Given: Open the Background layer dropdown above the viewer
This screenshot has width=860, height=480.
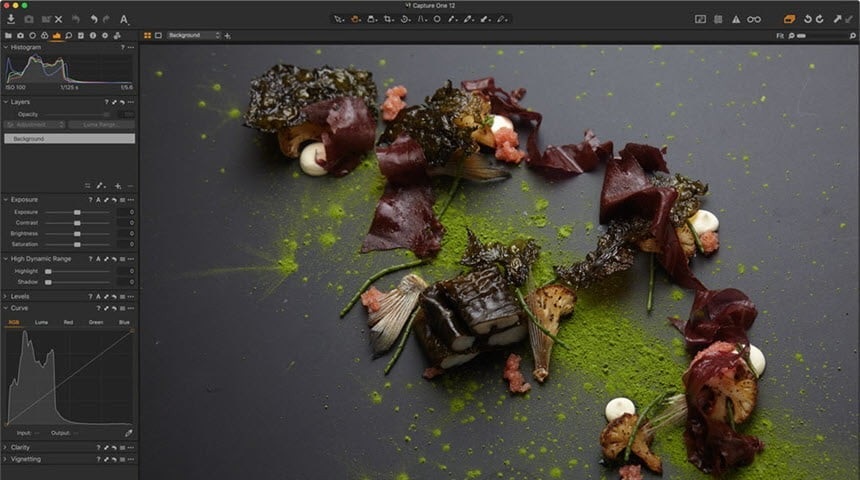Looking at the screenshot, I should (193, 35).
